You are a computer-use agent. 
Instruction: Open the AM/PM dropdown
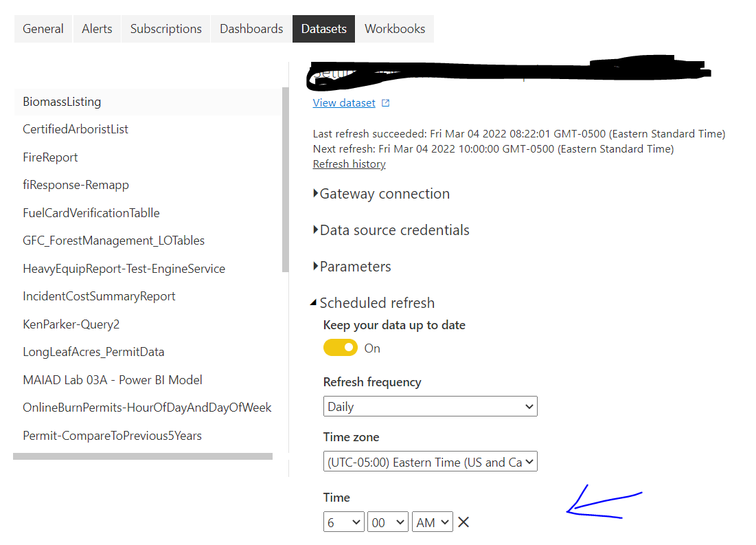[x=433, y=522]
